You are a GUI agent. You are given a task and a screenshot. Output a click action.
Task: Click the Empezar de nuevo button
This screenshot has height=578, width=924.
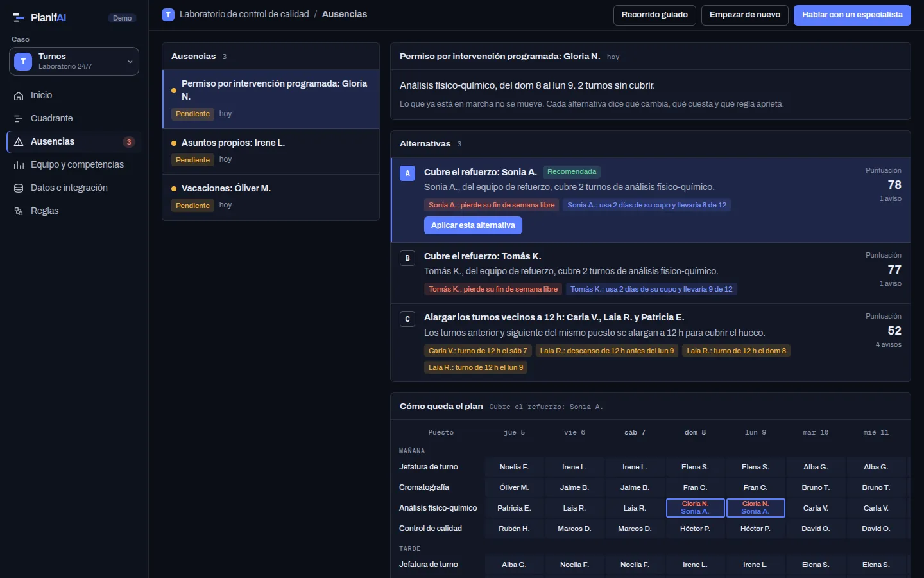pyautogui.click(x=745, y=15)
